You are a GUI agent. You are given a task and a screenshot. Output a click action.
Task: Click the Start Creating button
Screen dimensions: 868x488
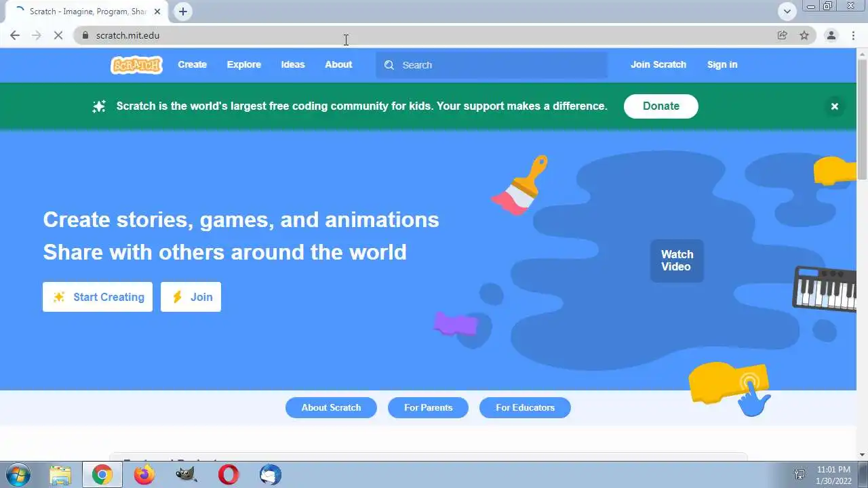click(x=98, y=297)
